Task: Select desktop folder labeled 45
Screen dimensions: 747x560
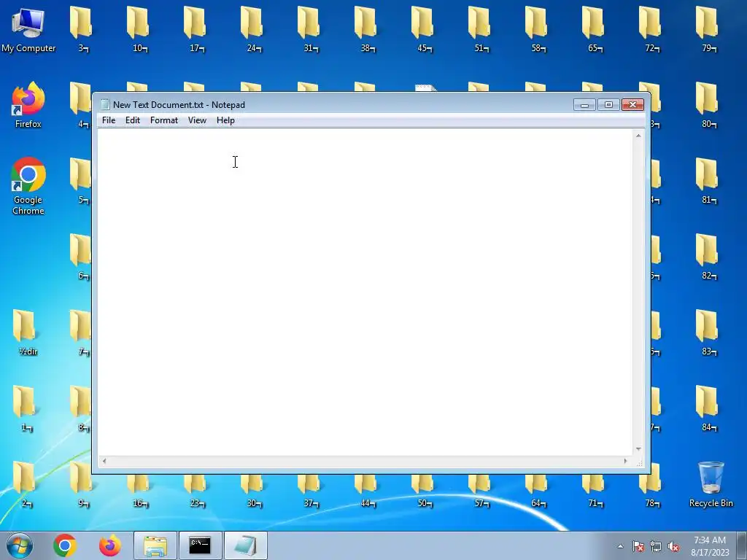Action: point(423,29)
